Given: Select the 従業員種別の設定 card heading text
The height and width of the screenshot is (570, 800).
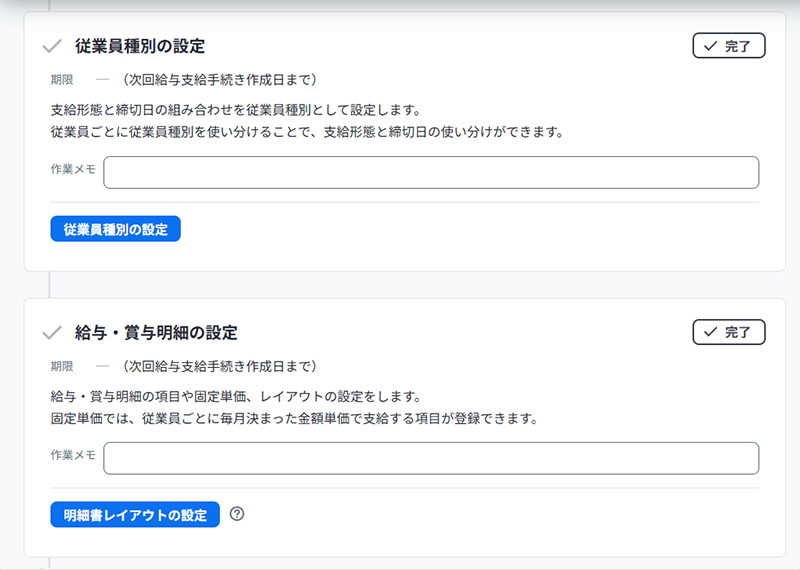Looking at the screenshot, I should point(141,46).
